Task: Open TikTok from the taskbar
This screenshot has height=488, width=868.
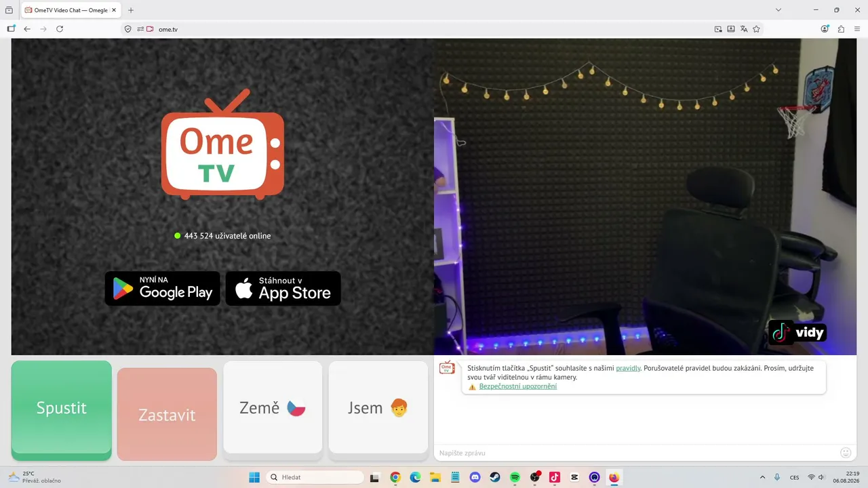Action: (x=555, y=477)
